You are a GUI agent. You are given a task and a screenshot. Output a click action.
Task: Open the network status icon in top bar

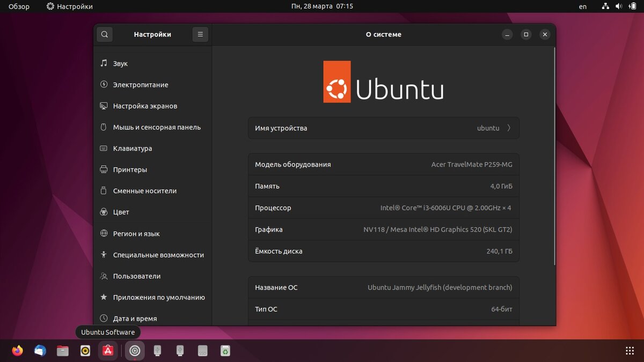pyautogui.click(x=606, y=6)
